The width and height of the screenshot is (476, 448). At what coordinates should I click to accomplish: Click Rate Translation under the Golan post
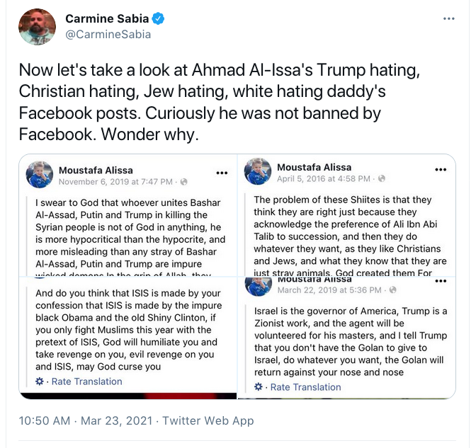tap(305, 387)
